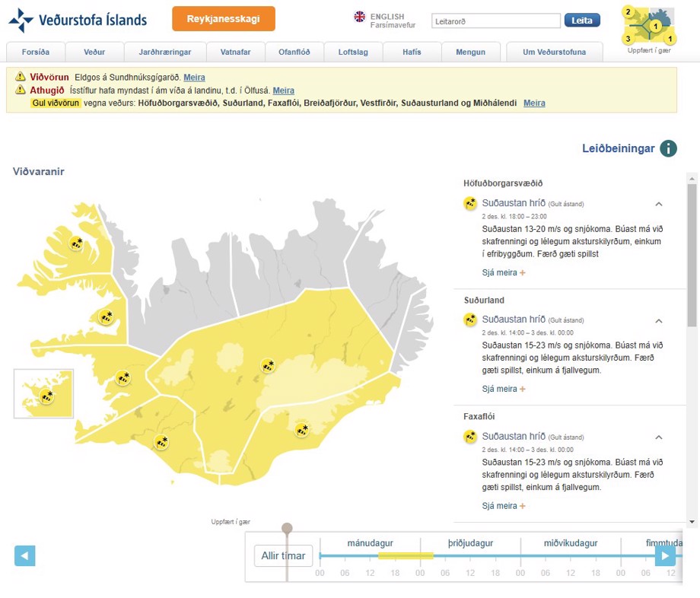Collapse the Suðurland warning chevron
The width and height of the screenshot is (700, 598).
659,321
